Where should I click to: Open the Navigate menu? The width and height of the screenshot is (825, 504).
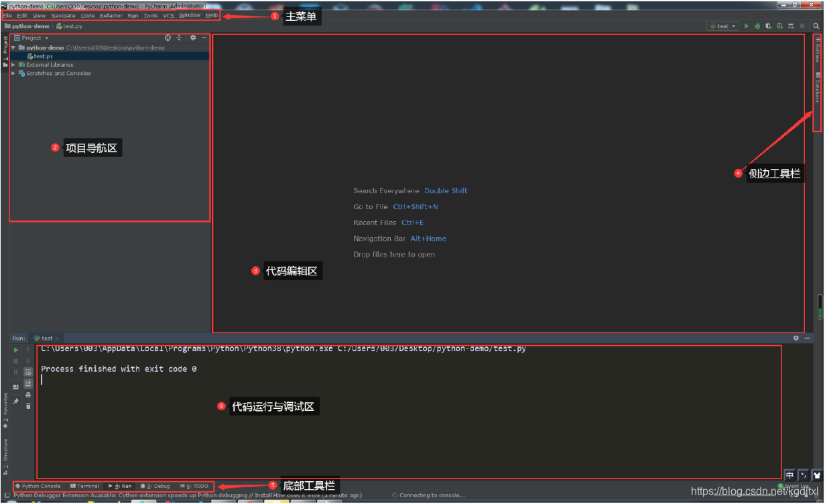tap(63, 15)
